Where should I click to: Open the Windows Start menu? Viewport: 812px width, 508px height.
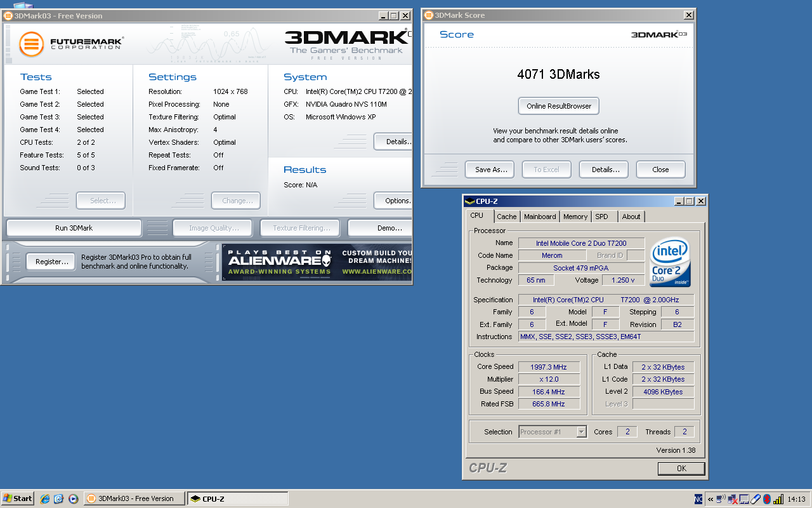18,498
